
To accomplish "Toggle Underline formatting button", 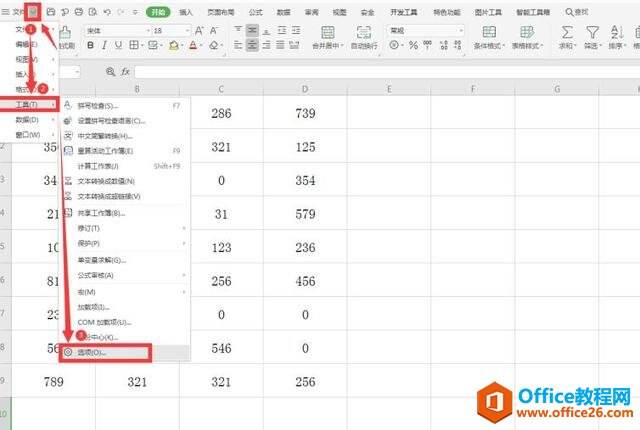I will [119, 46].
